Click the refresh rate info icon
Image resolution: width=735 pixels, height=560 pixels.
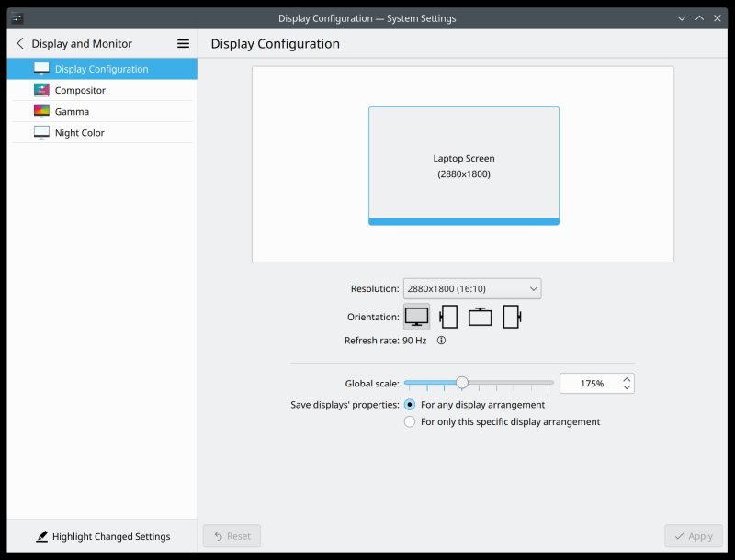(x=441, y=340)
